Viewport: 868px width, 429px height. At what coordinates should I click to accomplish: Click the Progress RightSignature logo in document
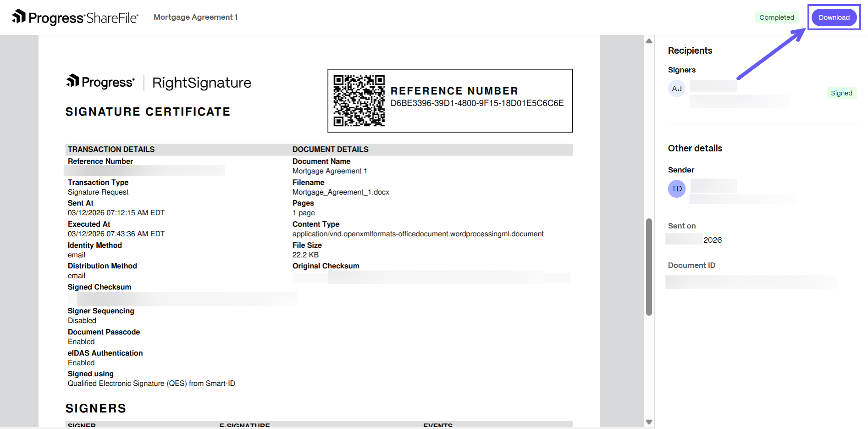pyautogui.click(x=159, y=83)
